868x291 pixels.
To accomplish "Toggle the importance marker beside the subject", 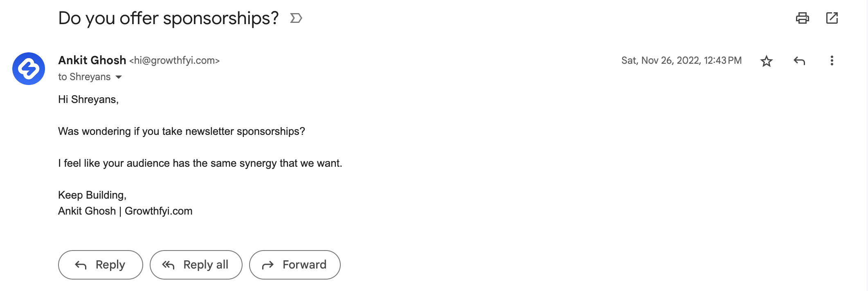I will (296, 18).
